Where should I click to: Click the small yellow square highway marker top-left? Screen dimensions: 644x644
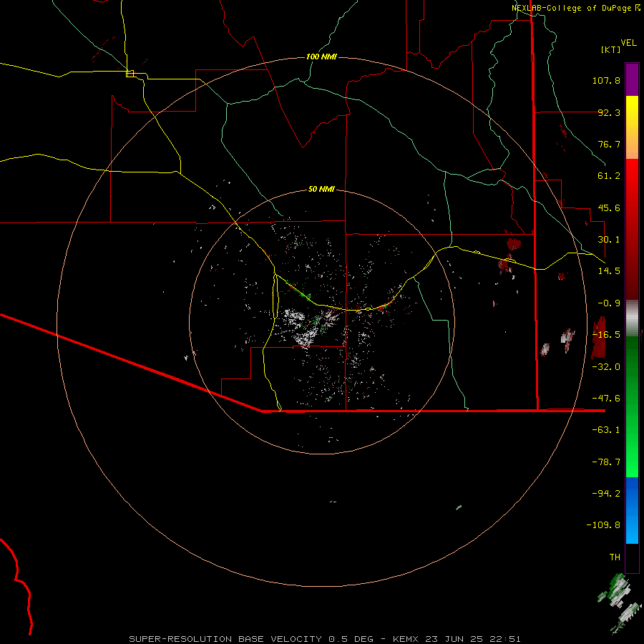(130, 74)
